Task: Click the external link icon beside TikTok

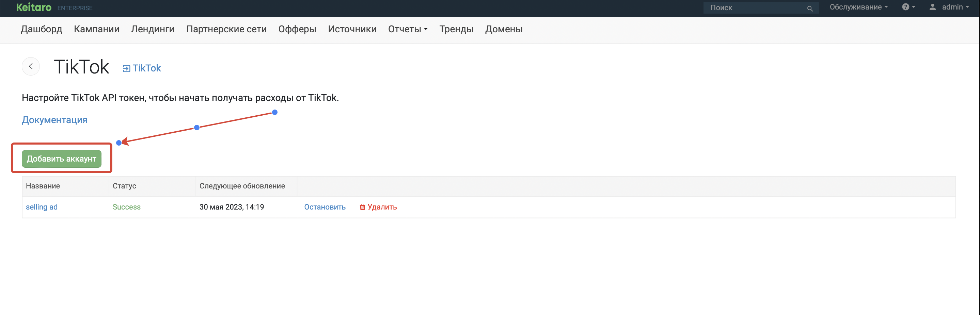Action: click(126, 68)
